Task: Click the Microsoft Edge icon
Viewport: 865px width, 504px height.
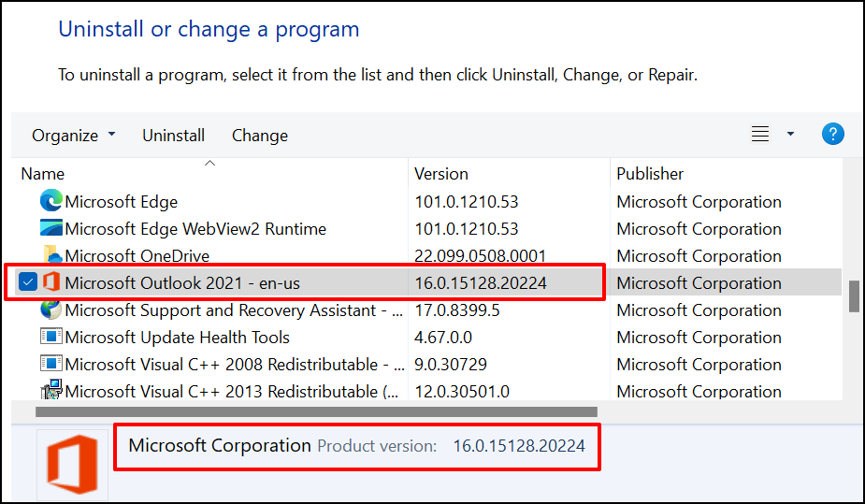Action: (50, 201)
